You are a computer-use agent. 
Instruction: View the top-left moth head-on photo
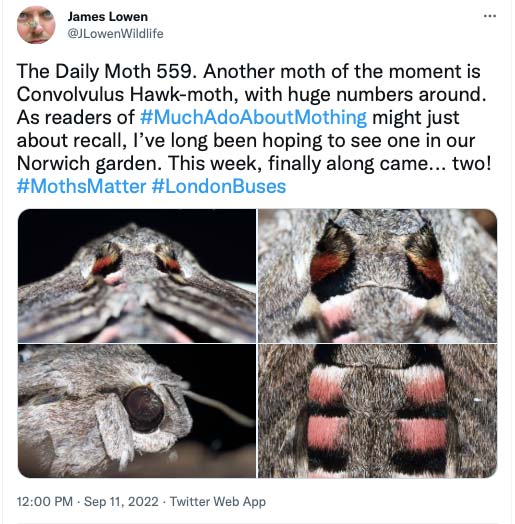point(137,276)
